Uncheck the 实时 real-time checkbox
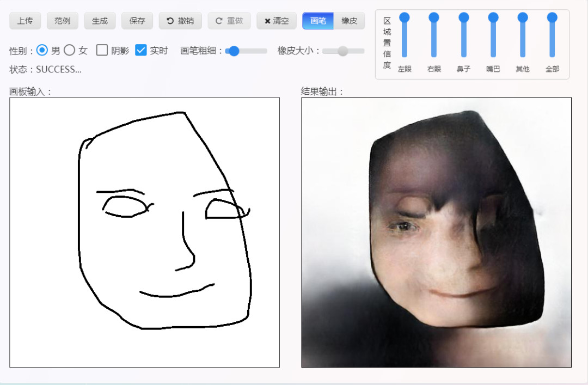This screenshot has width=588, height=385. (x=141, y=50)
